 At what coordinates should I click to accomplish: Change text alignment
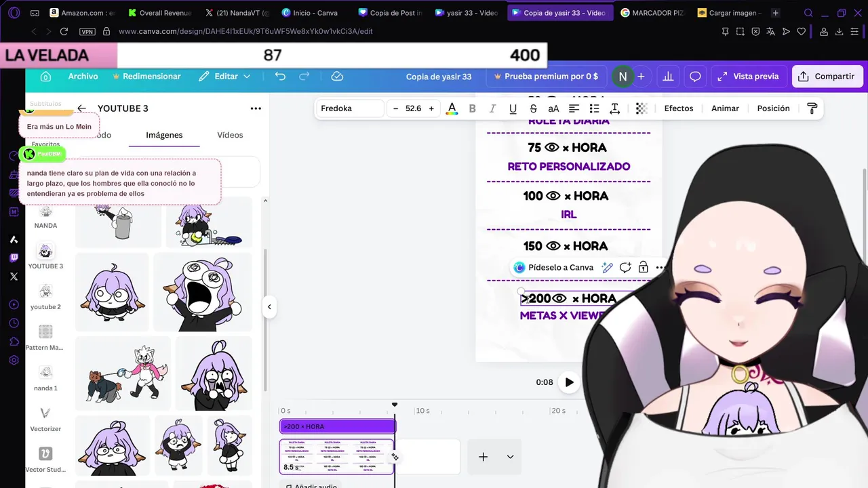click(x=574, y=108)
